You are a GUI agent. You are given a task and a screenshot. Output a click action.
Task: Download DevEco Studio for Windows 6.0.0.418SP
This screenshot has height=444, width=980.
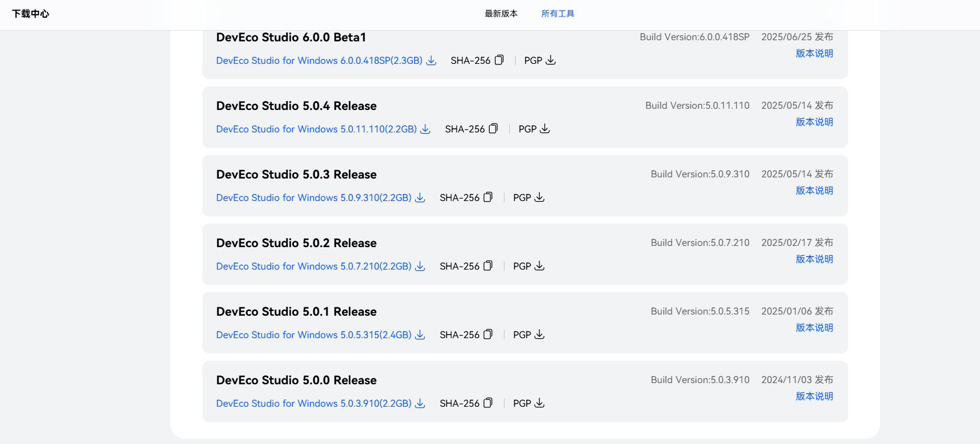coord(326,60)
